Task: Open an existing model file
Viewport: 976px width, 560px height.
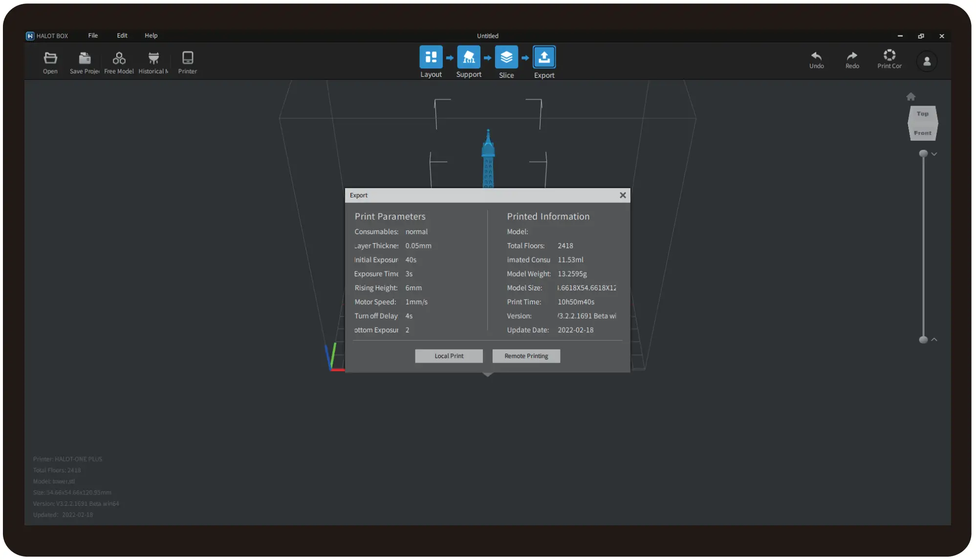Action: point(50,62)
